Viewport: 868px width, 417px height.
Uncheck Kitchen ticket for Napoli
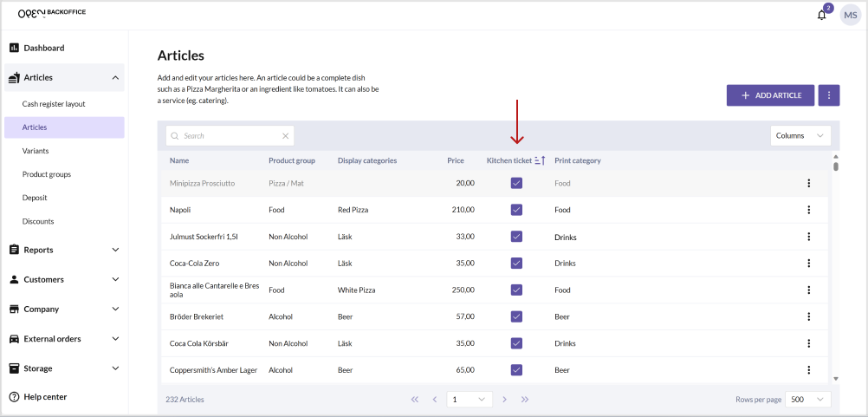[x=516, y=210]
